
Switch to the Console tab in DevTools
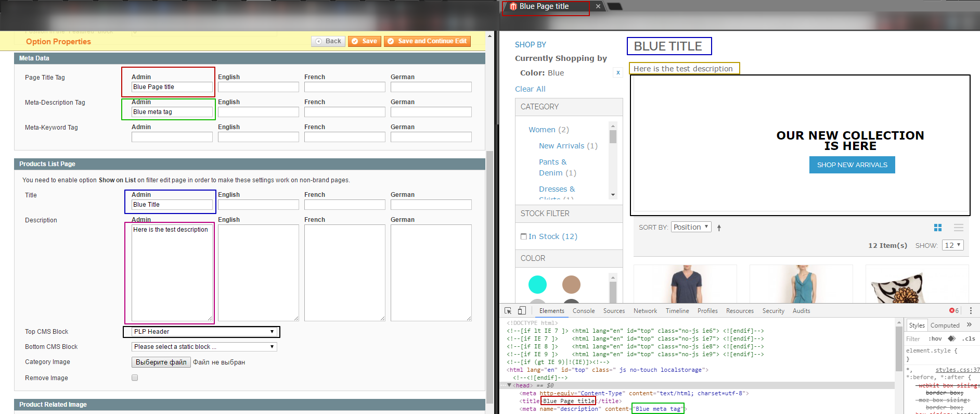tap(584, 311)
